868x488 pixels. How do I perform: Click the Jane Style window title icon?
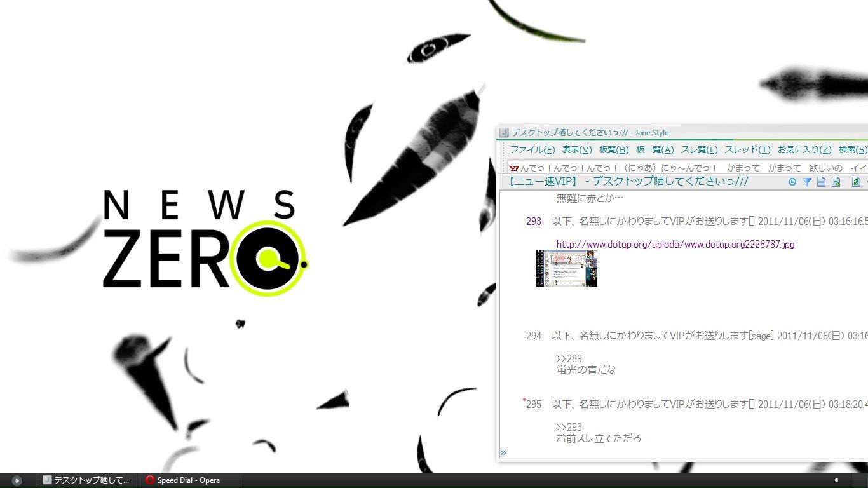click(504, 133)
